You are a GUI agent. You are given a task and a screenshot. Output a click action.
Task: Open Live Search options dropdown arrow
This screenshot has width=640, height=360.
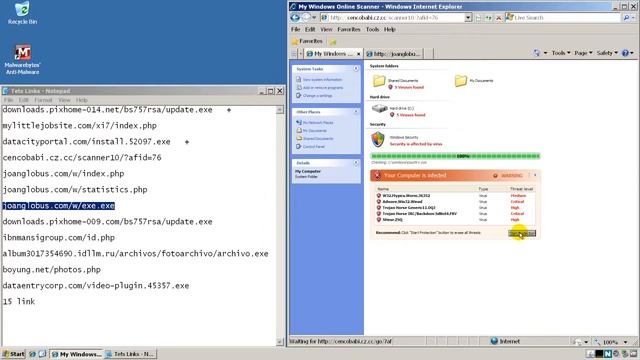[x=633, y=18]
